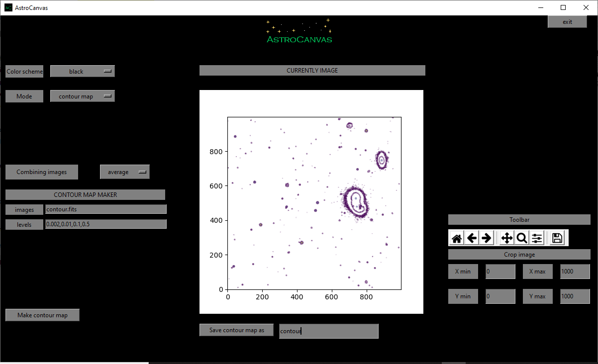Click the Make contour map button

tap(42, 315)
